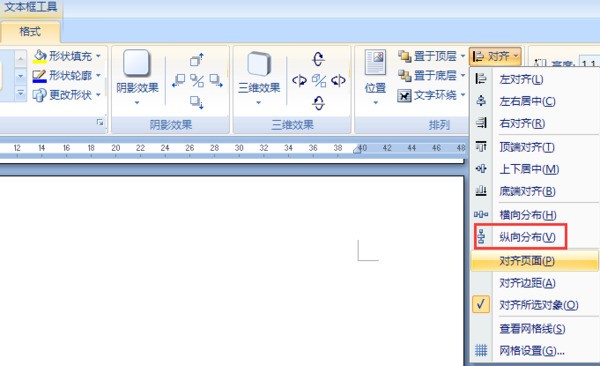
Task: Toggle 查看网格线(S) view gridlines
Action: pyautogui.click(x=535, y=328)
